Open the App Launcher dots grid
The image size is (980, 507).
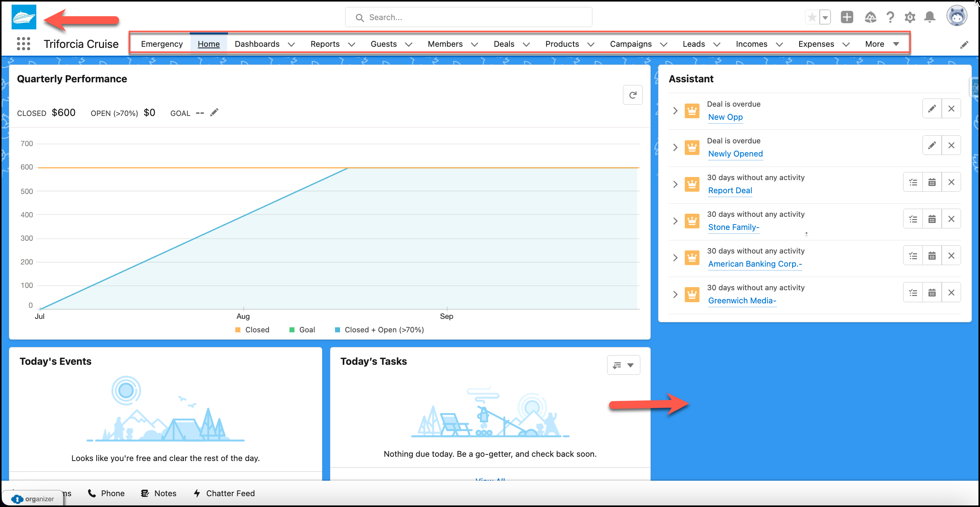[x=24, y=44]
